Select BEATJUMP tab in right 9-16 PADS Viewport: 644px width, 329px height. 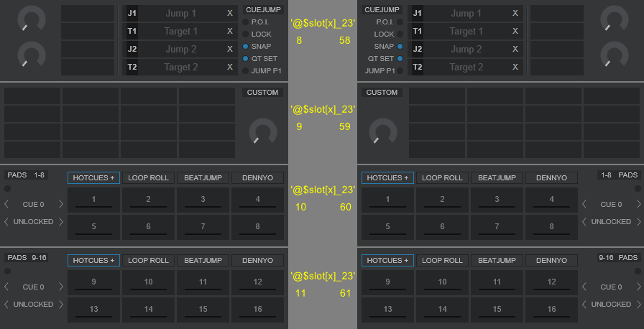496,261
